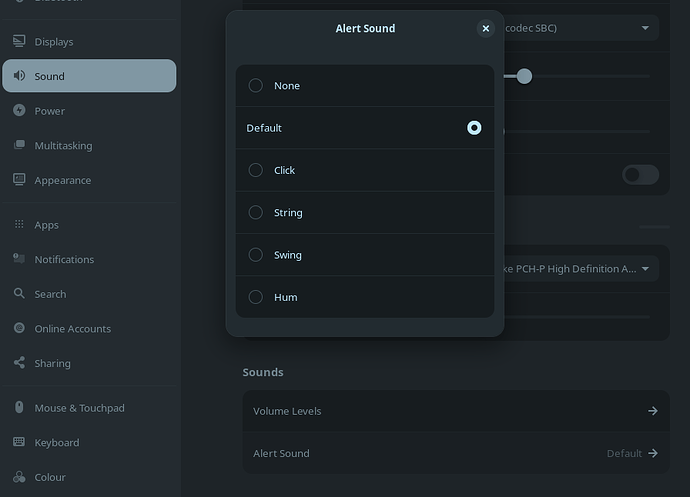
Task: Click the output volume slider knob
Action: pos(524,76)
